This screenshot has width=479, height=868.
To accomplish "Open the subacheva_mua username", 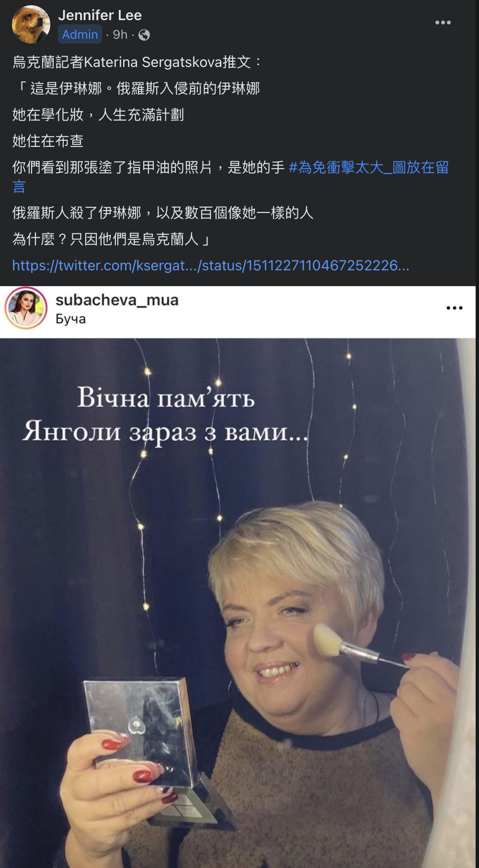I will click(117, 300).
